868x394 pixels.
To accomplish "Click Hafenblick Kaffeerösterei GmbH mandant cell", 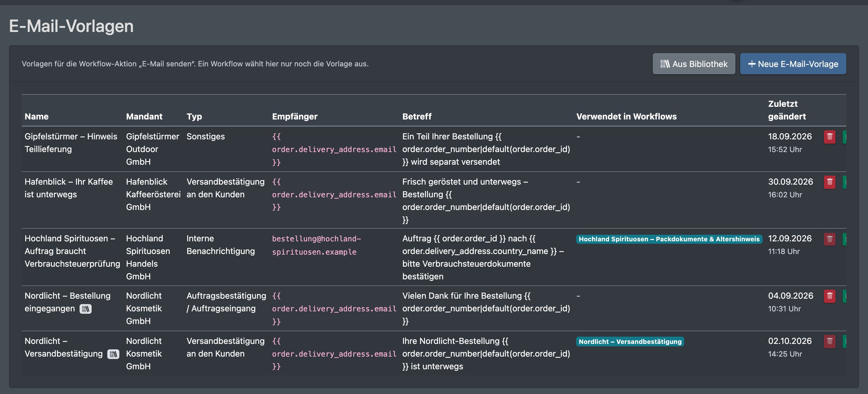I will tap(153, 194).
